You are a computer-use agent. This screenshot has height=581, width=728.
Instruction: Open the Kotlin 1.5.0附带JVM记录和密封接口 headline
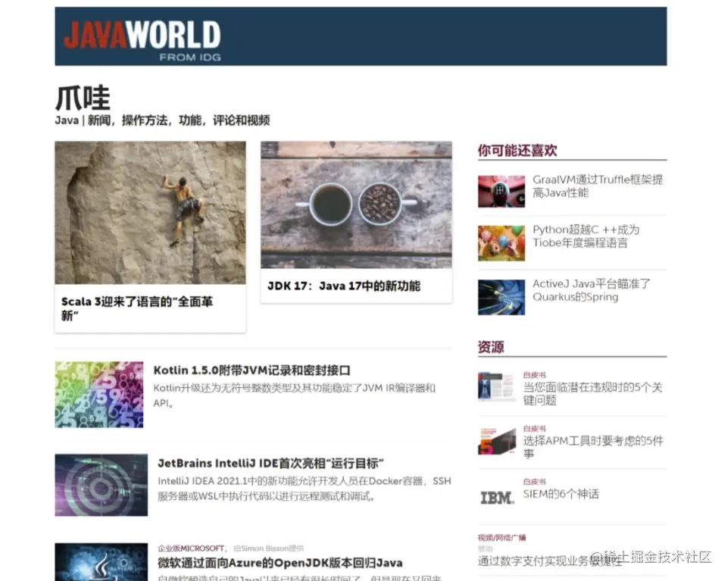point(252,370)
